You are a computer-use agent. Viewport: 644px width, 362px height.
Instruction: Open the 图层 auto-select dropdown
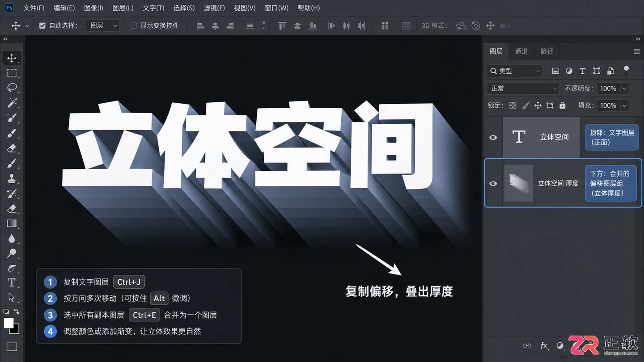coord(102,26)
